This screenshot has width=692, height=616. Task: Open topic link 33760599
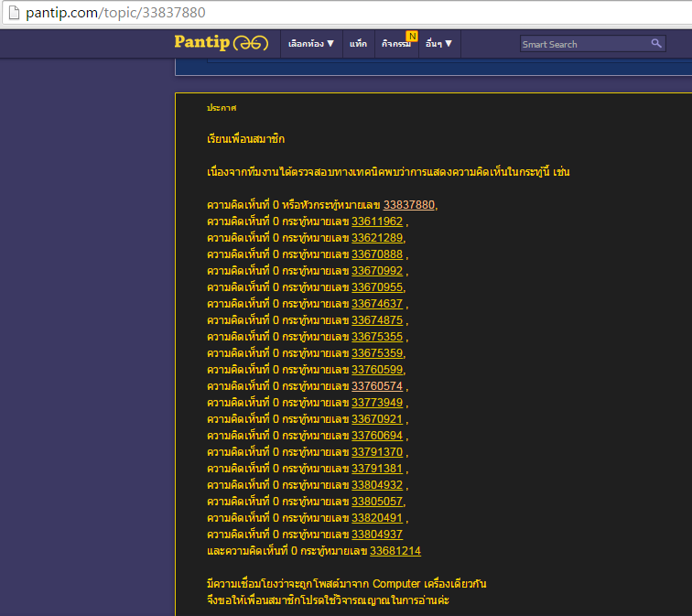(377, 370)
